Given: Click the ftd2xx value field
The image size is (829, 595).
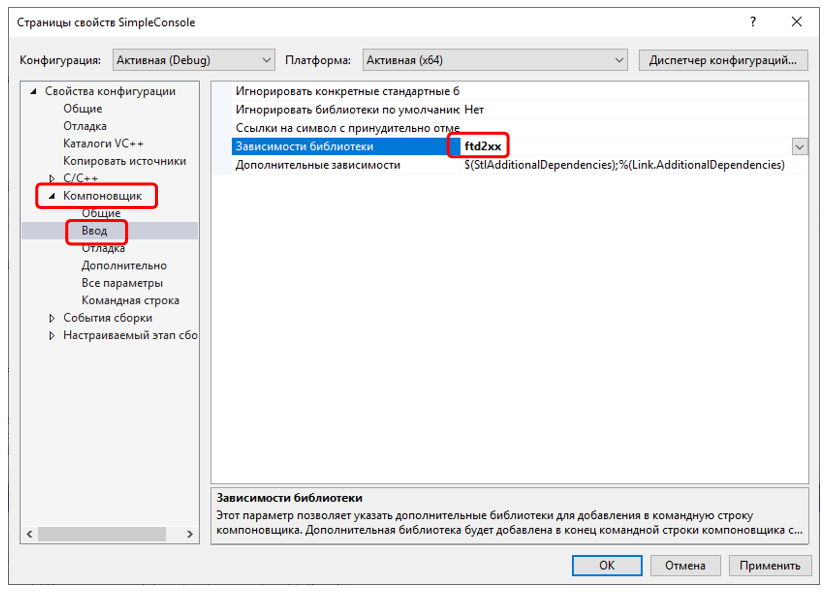Looking at the screenshot, I should click(x=627, y=147).
